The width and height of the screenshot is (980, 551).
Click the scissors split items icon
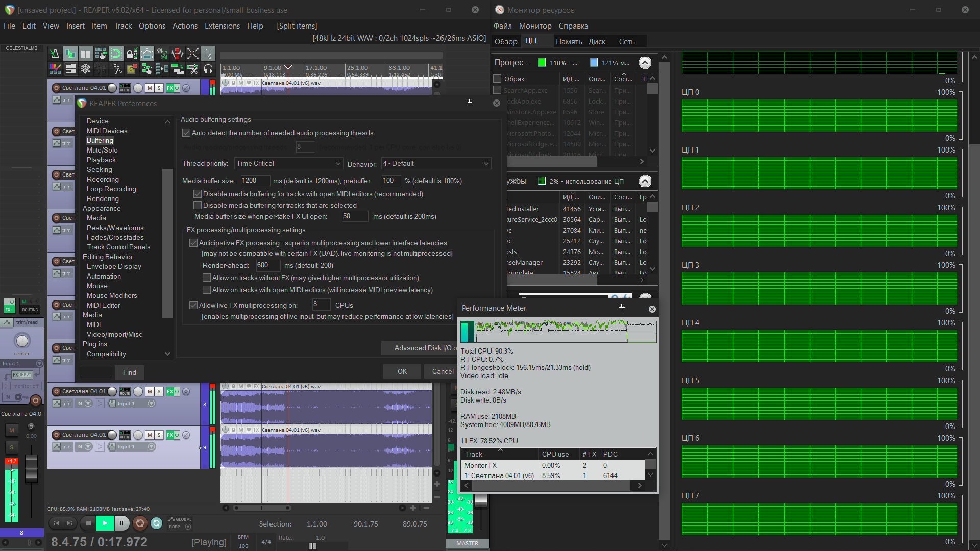pos(193,69)
